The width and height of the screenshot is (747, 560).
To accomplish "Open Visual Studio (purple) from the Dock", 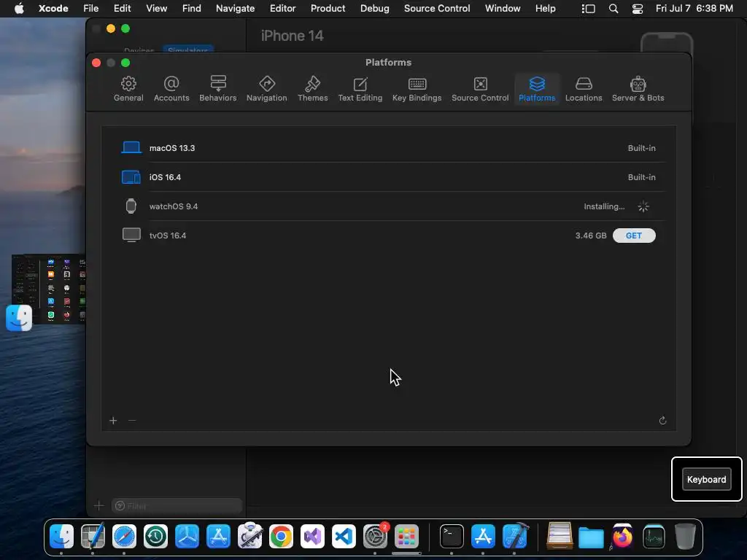I will tap(312, 537).
